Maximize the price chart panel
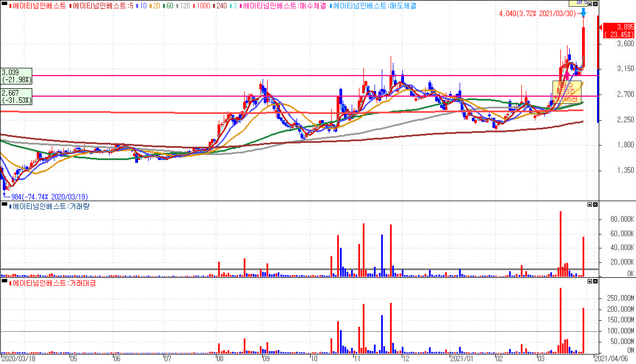 point(590,4)
